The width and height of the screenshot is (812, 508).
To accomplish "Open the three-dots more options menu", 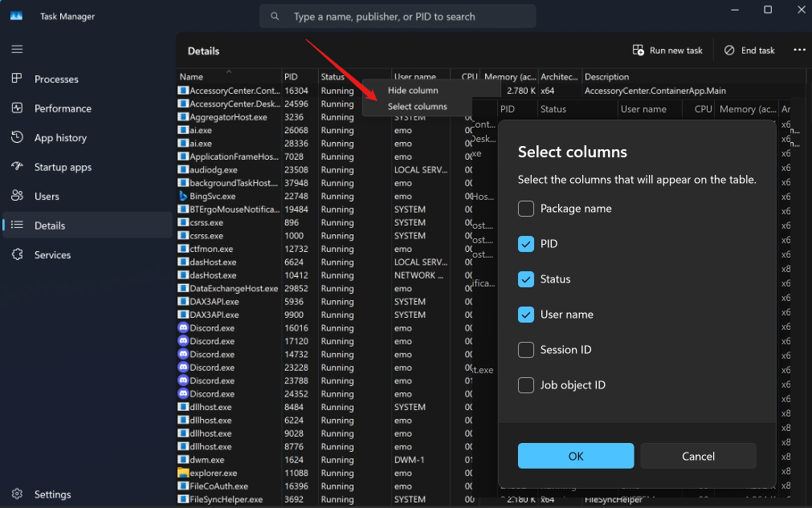I will [799, 50].
